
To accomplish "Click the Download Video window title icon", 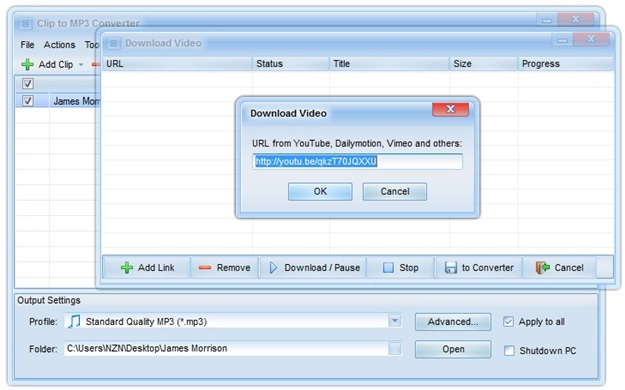I will (114, 43).
